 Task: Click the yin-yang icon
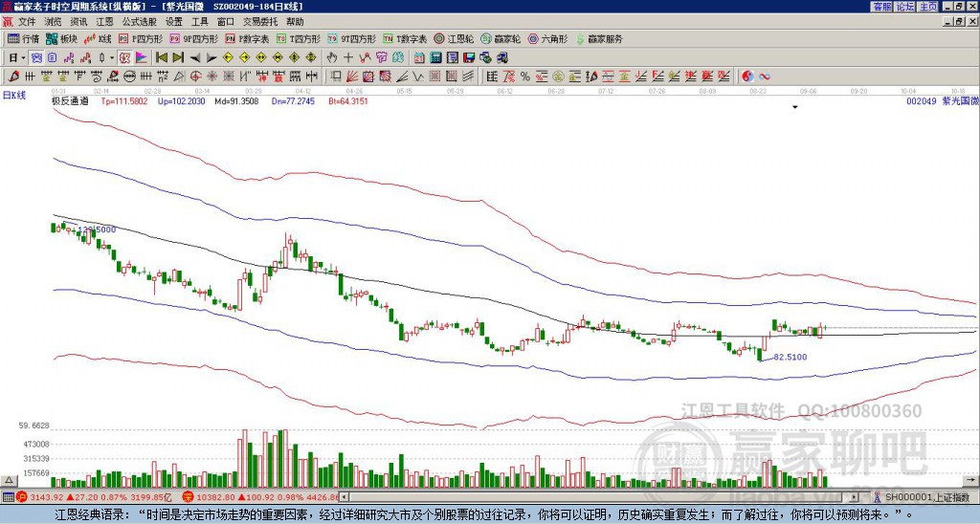747,76
